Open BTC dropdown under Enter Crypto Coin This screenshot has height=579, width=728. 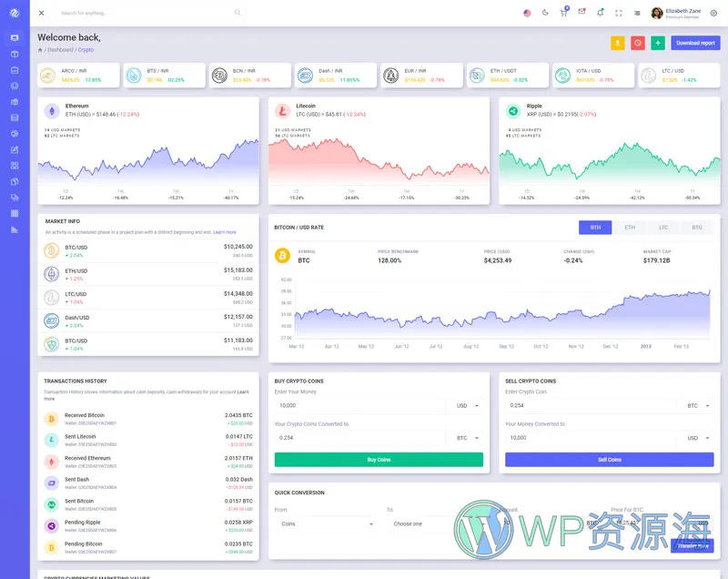tap(698, 406)
